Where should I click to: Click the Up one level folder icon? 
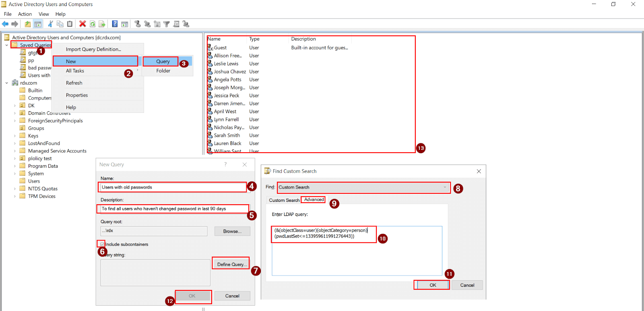pos(27,24)
